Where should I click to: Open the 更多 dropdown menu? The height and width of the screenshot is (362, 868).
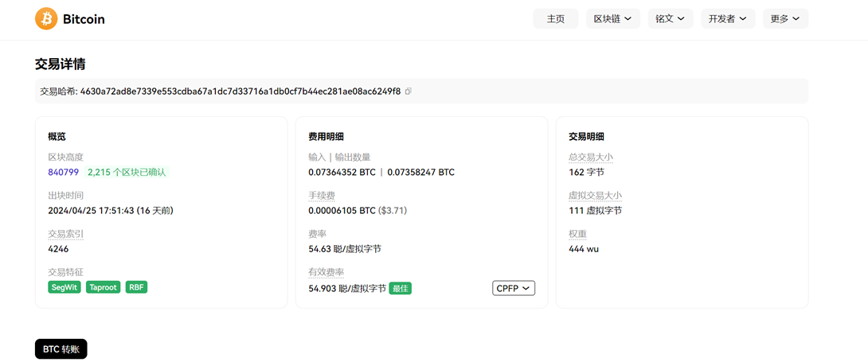[x=785, y=18]
